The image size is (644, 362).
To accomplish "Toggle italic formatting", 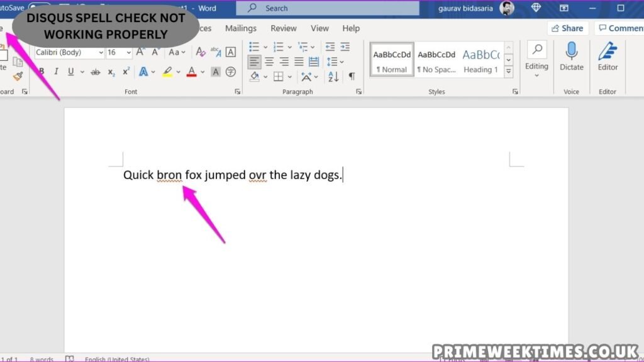I will tap(56, 72).
